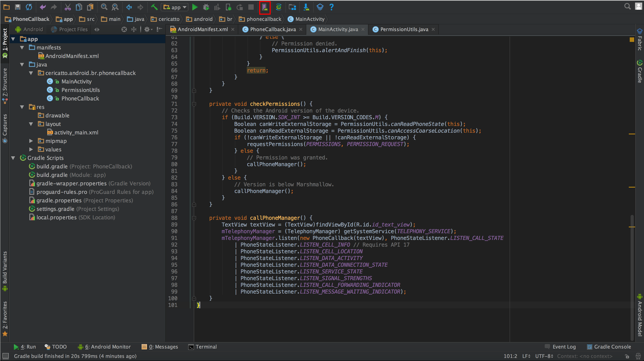Click the cericatto breadcrumb folder
This screenshot has width=644, height=361.
[x=165, y=19]
